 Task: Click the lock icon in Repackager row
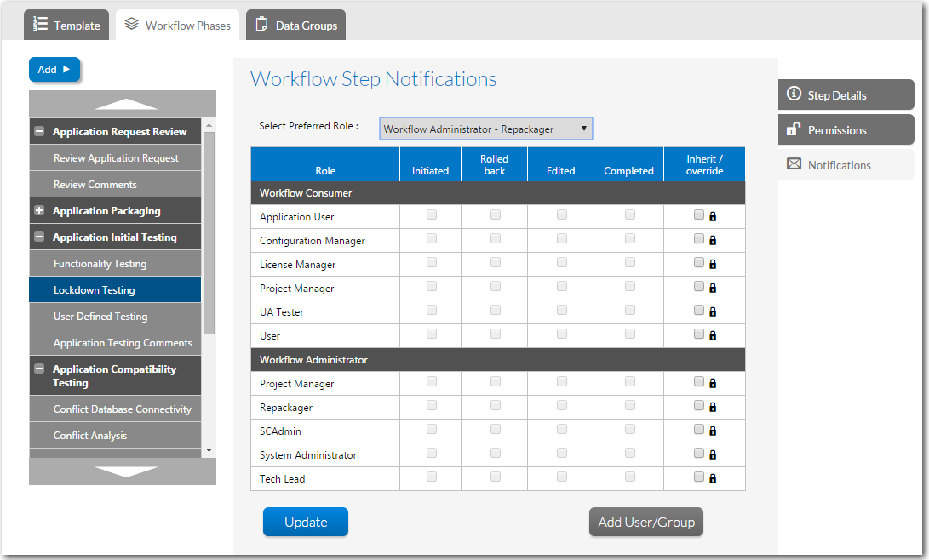[x=713, y=408]
